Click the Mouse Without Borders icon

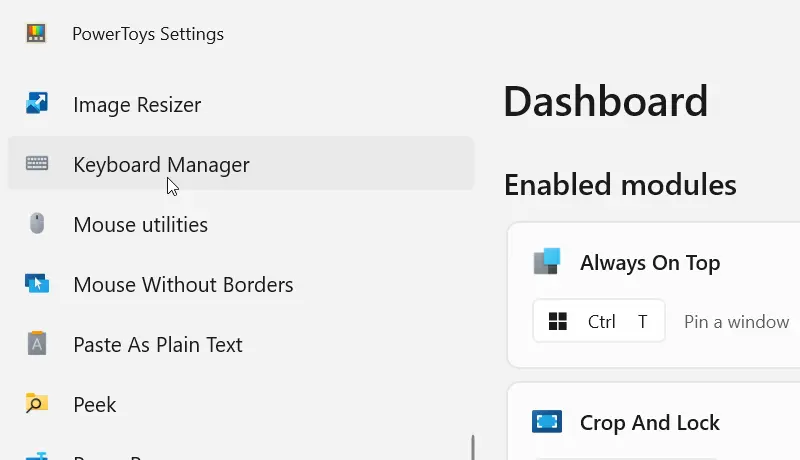tap(37, 283)
